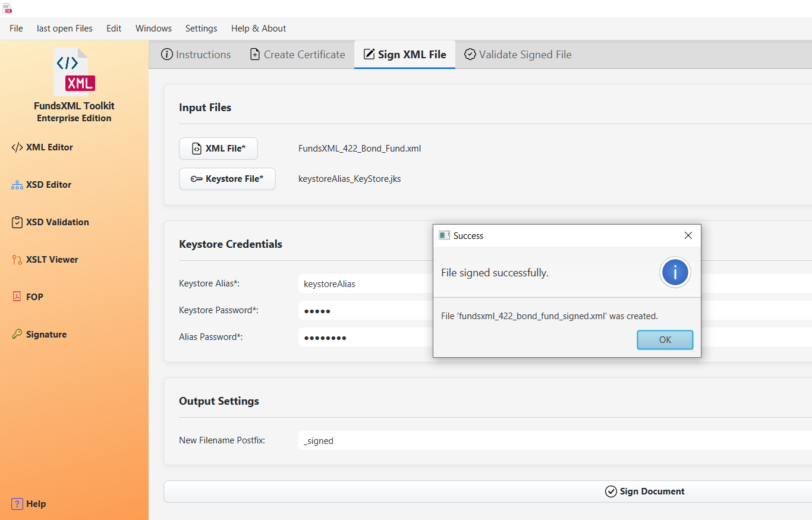Open the Windows menu

coord(153,29)
